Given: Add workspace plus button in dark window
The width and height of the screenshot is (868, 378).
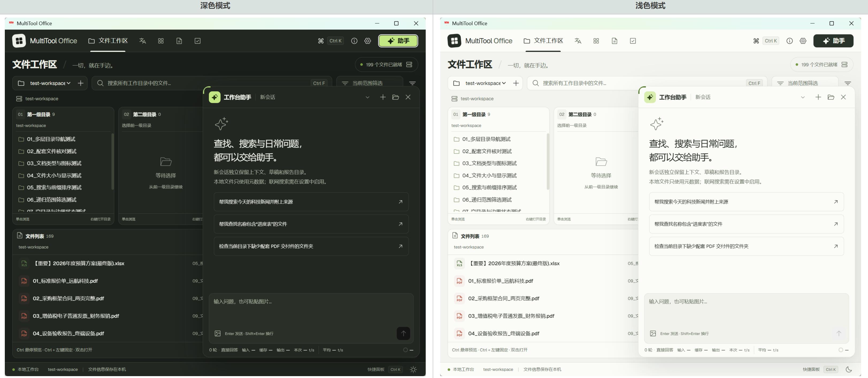Looking at the screenshot, I should pyautogui.click(x=80, y=83).
